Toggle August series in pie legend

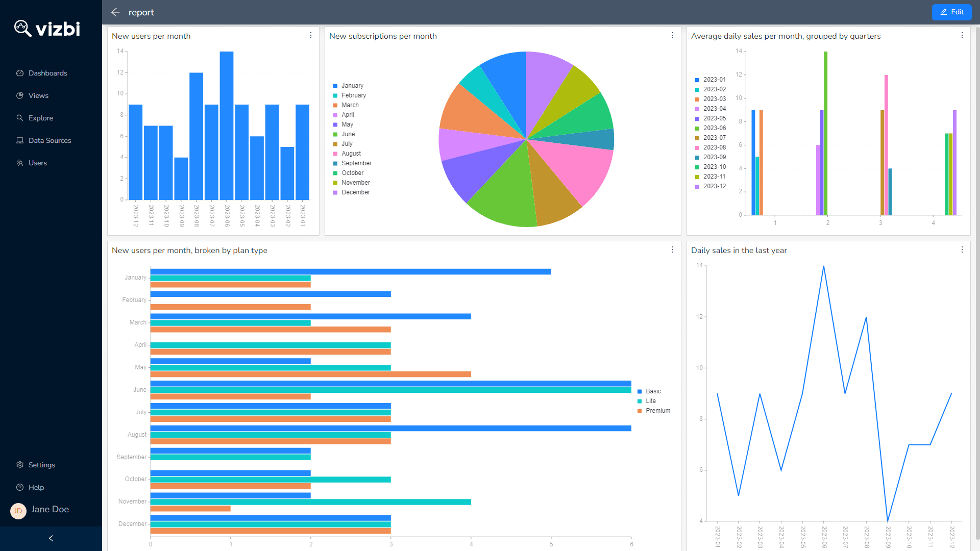tap(347, 154)
